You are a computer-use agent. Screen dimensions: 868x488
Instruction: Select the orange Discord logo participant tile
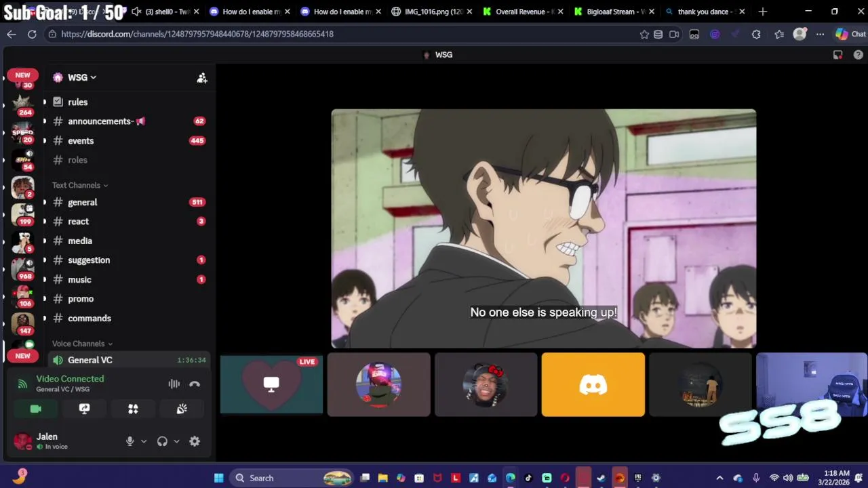[593, 384]
